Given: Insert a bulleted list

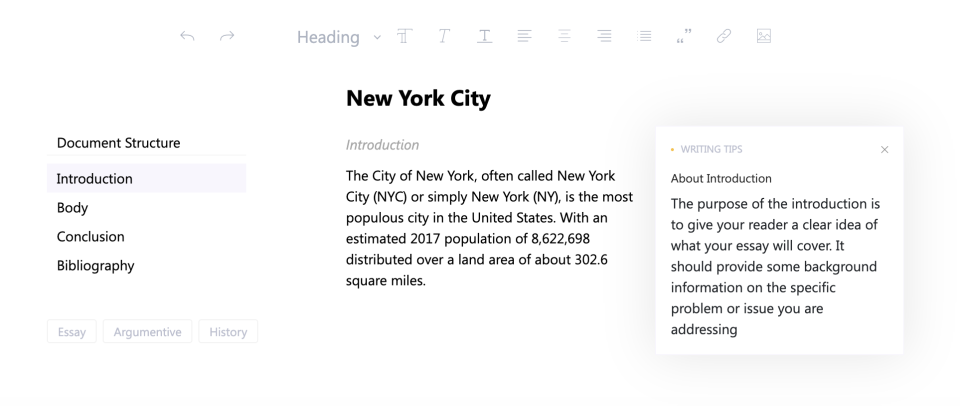Looking at the screenshot, I should tap(644, 36).
